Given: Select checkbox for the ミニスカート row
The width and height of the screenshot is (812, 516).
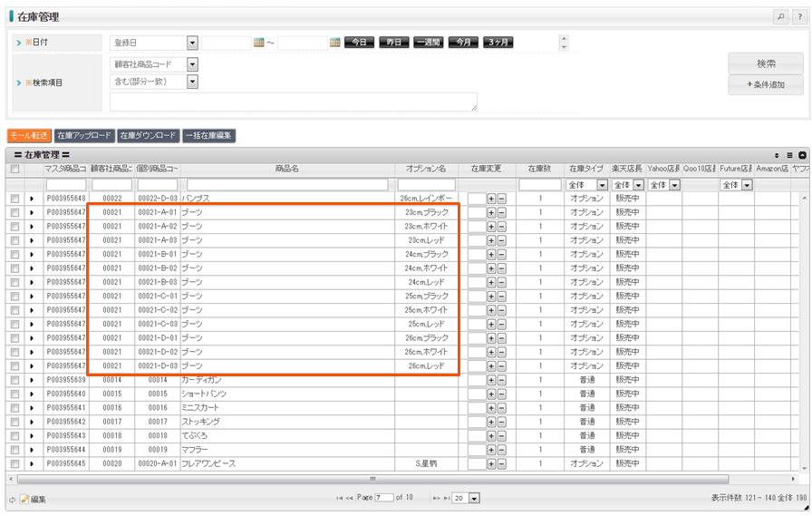Looking at the screenshot, I should point(14,408).
